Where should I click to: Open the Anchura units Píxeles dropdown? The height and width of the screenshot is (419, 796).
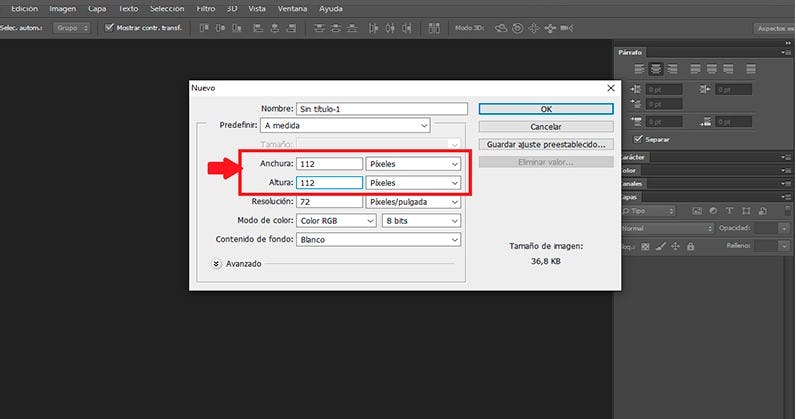[x=413, y=163]
